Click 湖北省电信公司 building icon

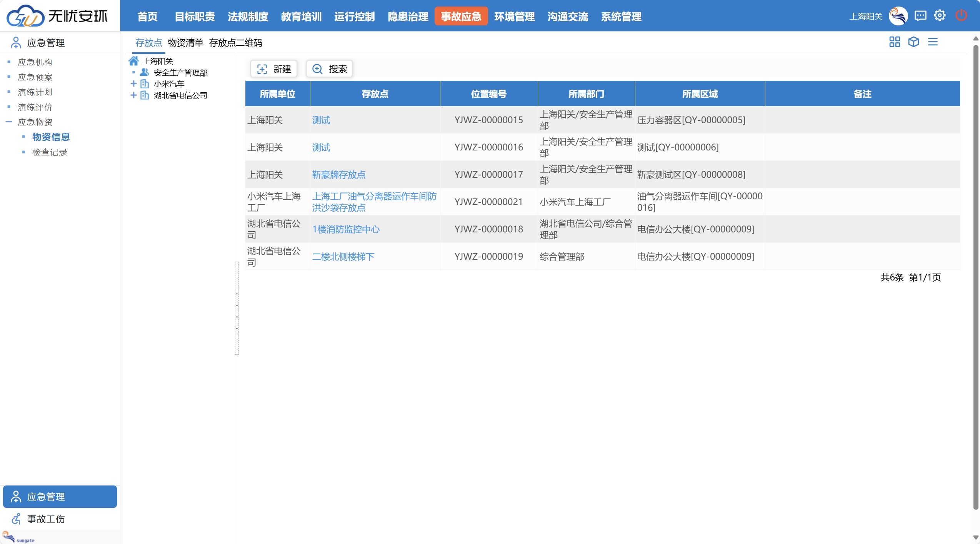pos(145,95)
